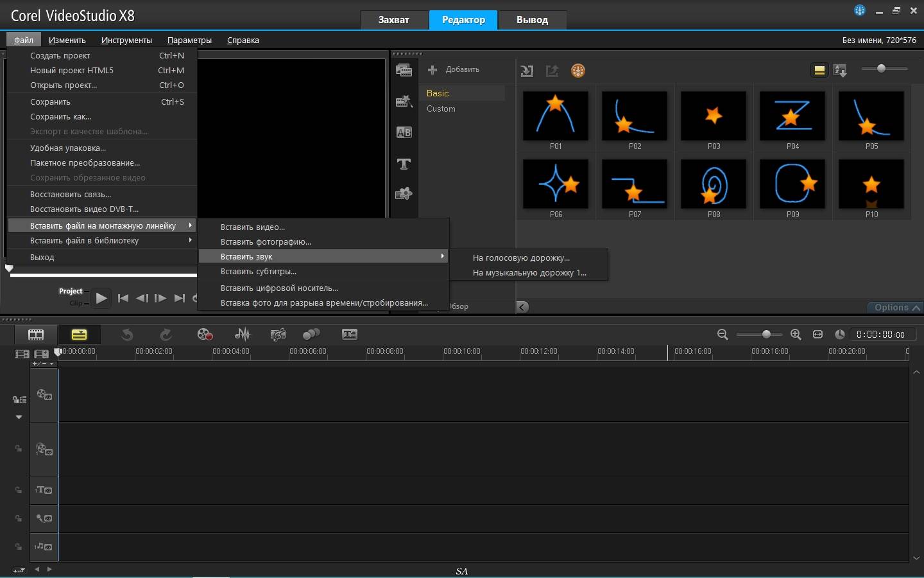924x578 pixels.
Task: Click the Redo arrow in timeline toolbar
Action: pyautogui.click(x=166, y=334)
